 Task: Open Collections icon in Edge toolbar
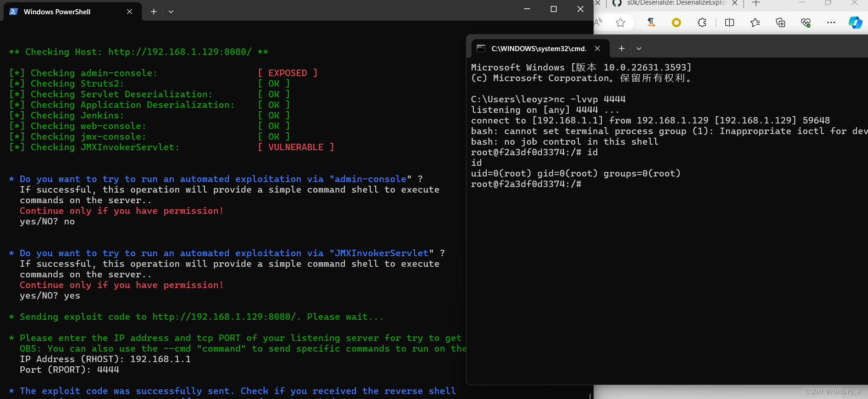tap(781, 23)
